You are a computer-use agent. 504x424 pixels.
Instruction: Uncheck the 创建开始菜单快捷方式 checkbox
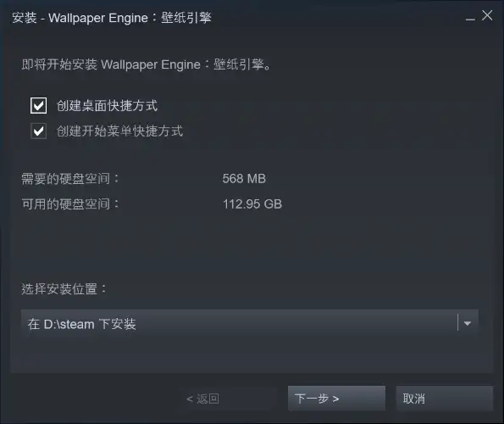tap(39, 131)
